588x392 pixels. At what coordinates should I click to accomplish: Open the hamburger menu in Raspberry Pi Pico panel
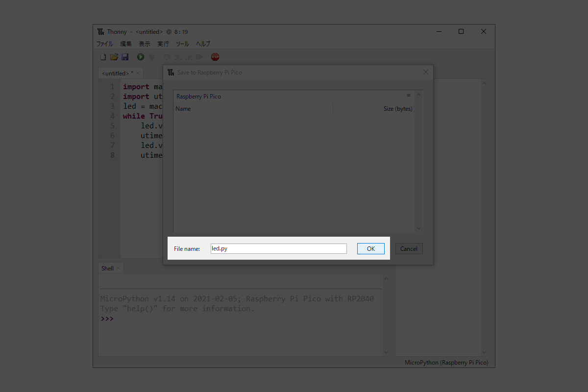tap(409, 96)
